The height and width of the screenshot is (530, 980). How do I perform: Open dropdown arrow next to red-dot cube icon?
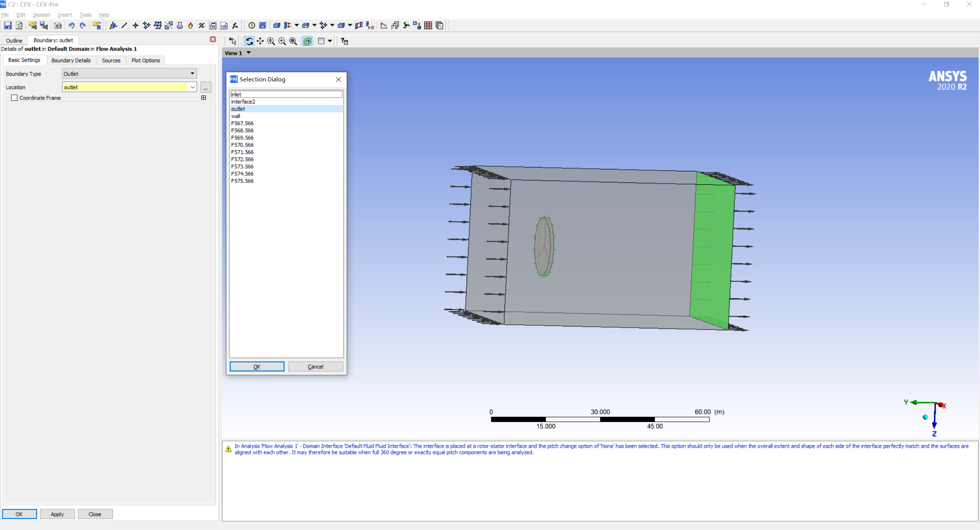pyautogui.click(x=350, y=25)
